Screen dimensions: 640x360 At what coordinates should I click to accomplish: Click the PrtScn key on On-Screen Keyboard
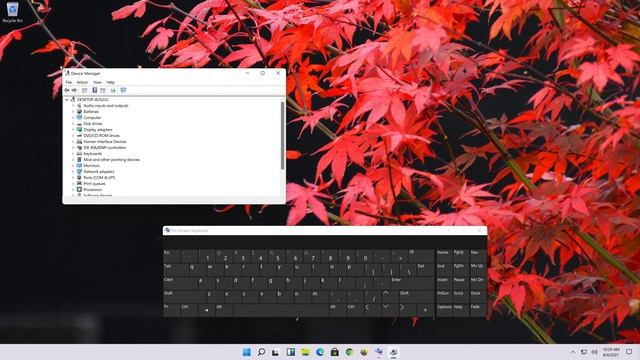click(x=444, y=296)
